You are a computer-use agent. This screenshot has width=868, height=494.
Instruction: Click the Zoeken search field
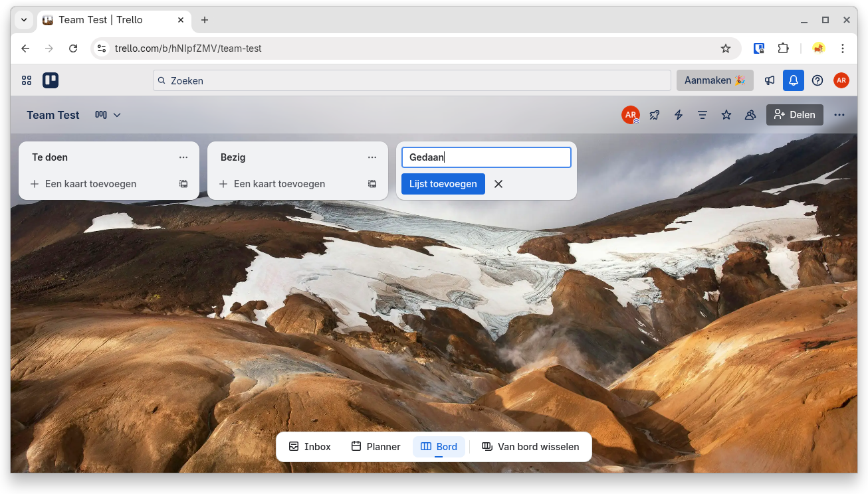tap(412, 80)
